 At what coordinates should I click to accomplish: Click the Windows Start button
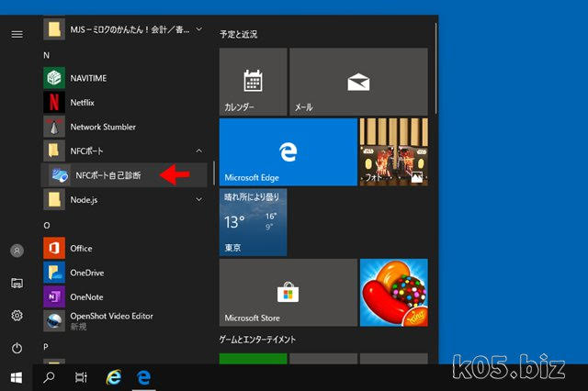[x=17, y=377]
